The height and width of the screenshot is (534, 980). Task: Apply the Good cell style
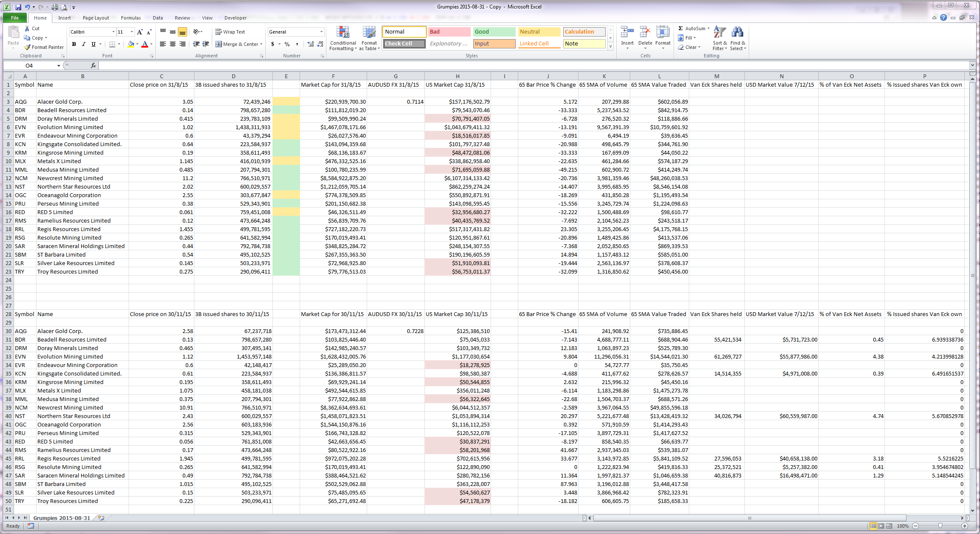click(494, 32)
